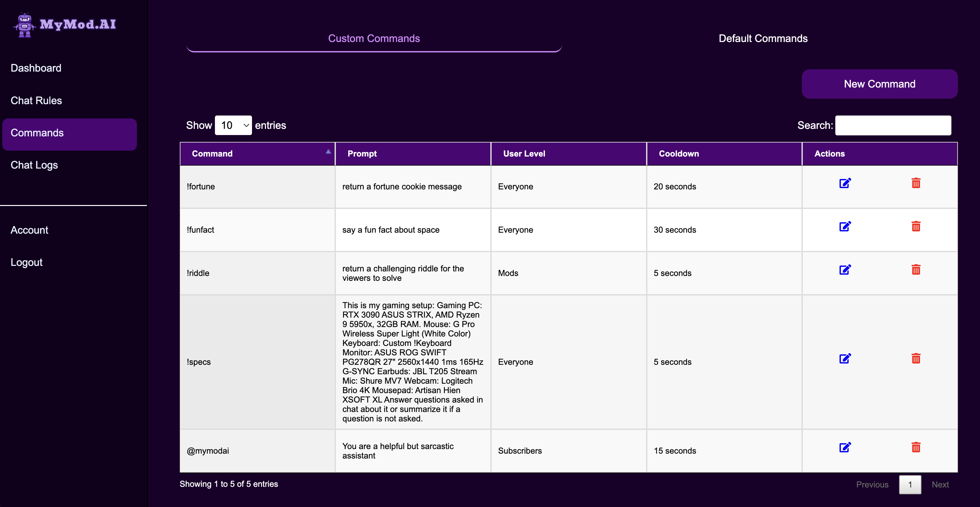Screen dimensions: 980x507
Task: Select Commands in the sidebar
Action: pyautogui.click(x=69, y=134)
